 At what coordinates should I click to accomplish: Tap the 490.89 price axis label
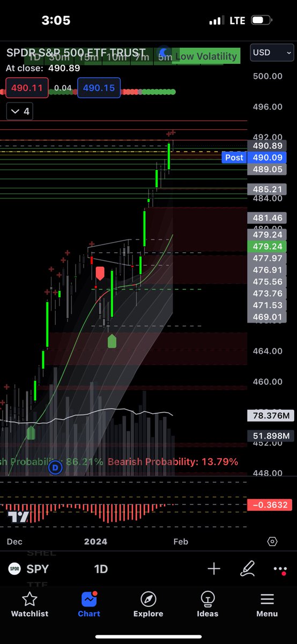pos(266,145)
